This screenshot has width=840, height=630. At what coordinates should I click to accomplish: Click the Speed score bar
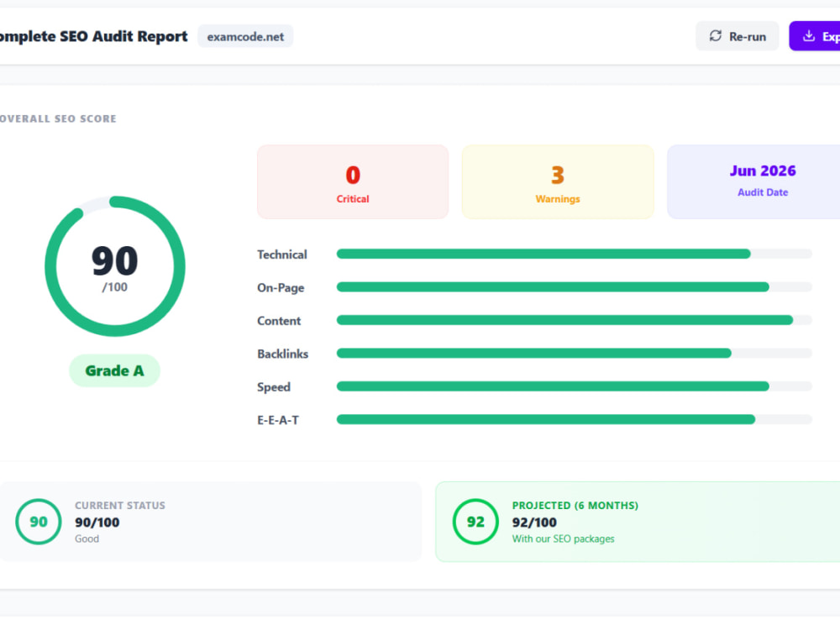(x=575, y=386)
